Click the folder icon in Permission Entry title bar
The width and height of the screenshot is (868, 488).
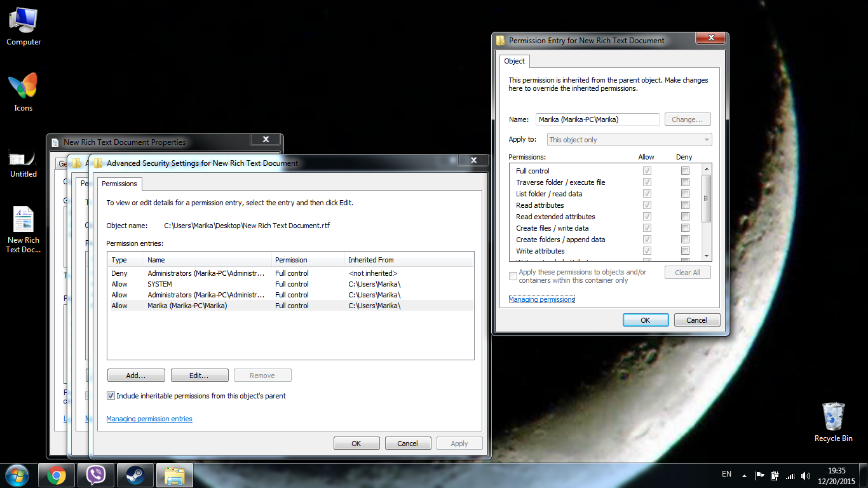(500, 40)
